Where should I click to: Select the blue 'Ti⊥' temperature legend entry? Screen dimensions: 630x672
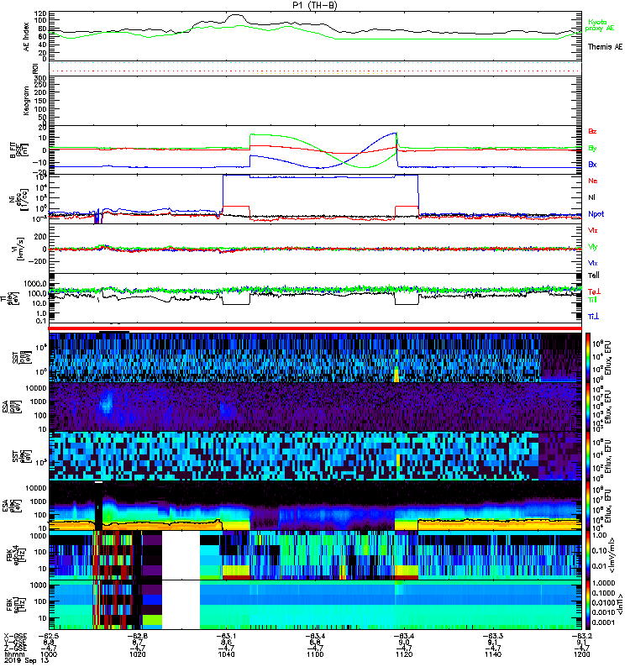point(593,317)
